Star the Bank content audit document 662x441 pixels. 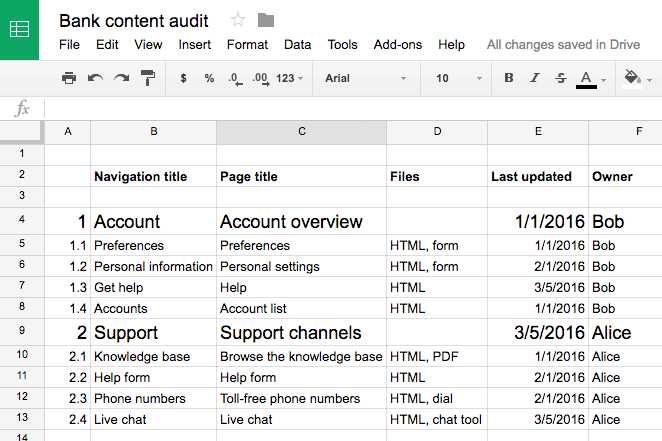click(x=238, y=20)
